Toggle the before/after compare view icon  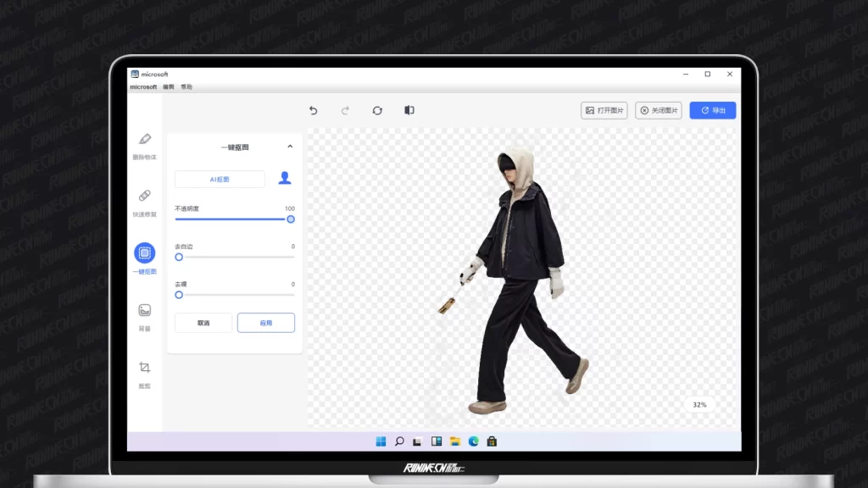tap(409, 110)
